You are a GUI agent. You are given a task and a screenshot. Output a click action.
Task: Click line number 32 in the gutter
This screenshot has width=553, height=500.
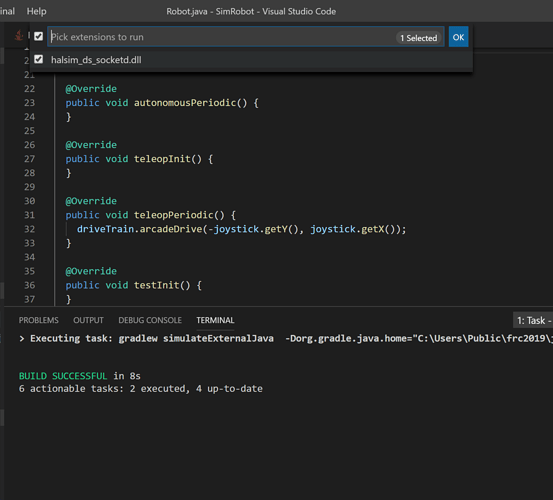tap(30, 229)
